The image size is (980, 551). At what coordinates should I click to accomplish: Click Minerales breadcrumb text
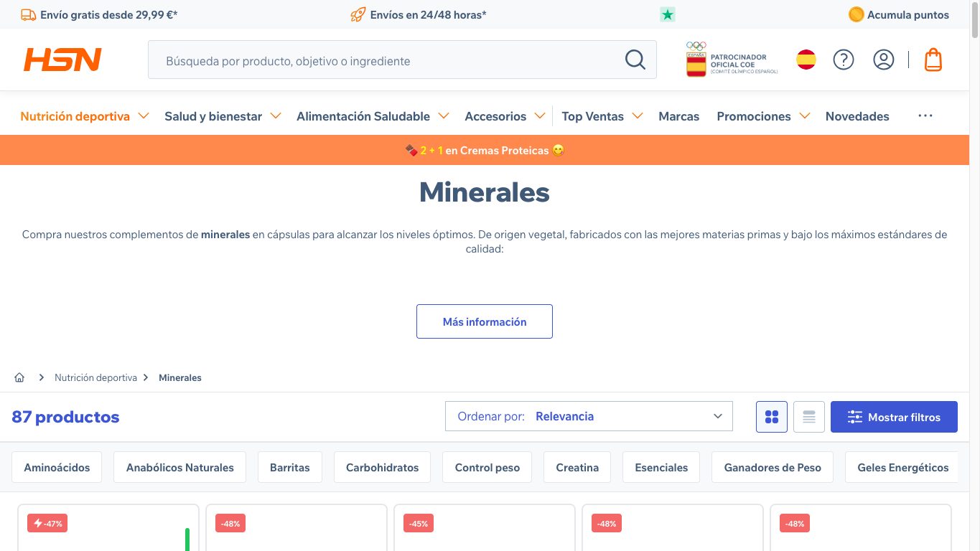pyautogui.click(x=180, y=377)
